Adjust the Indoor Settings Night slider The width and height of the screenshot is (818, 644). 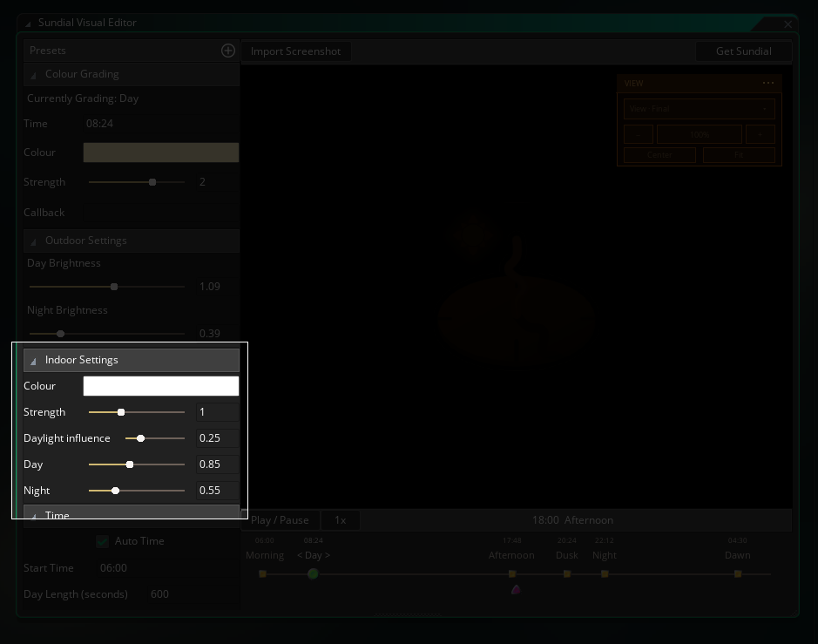click(x=137, y=491)
